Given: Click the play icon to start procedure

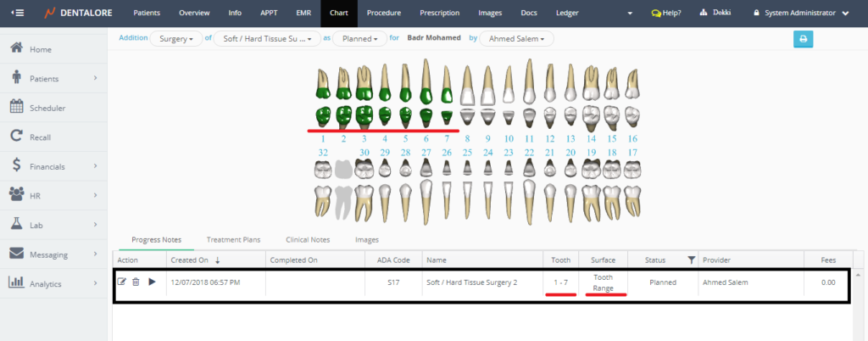Looking at the screenshot, I should [x=152, y=282].
